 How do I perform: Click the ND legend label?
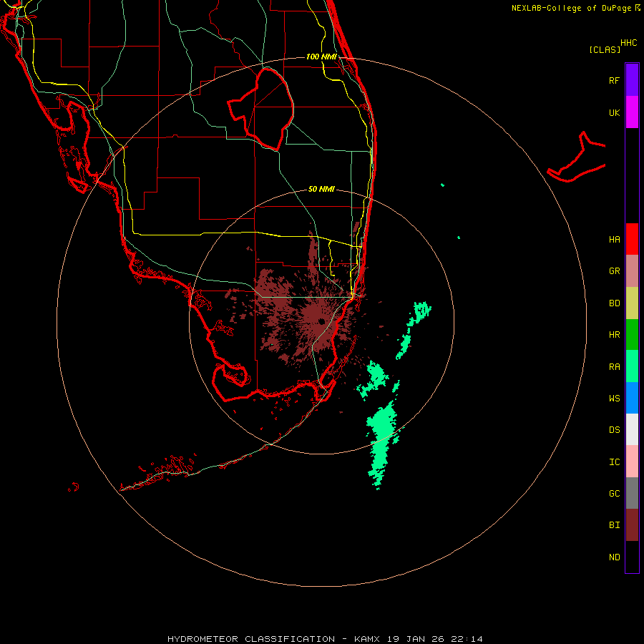pos(614,557)
